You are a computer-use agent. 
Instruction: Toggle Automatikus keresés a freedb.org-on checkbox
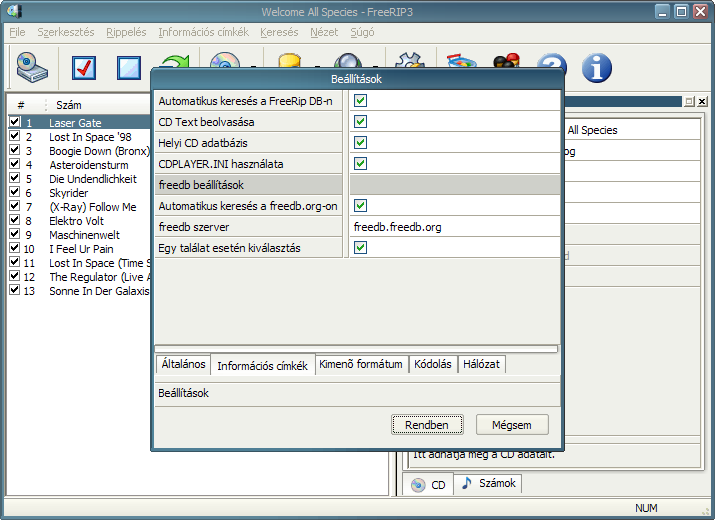click(x=360, y=205)
